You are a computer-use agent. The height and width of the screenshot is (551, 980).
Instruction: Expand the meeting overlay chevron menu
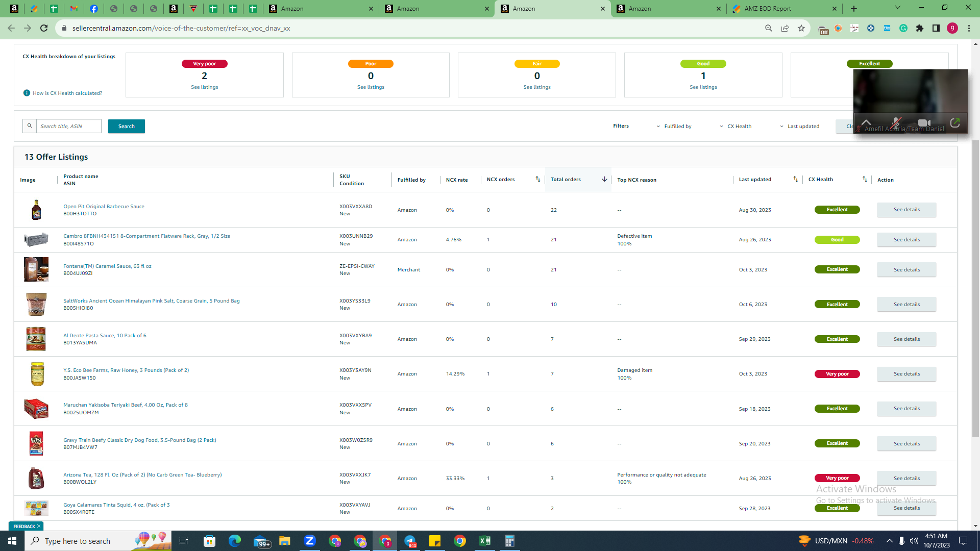pos(866,122)
